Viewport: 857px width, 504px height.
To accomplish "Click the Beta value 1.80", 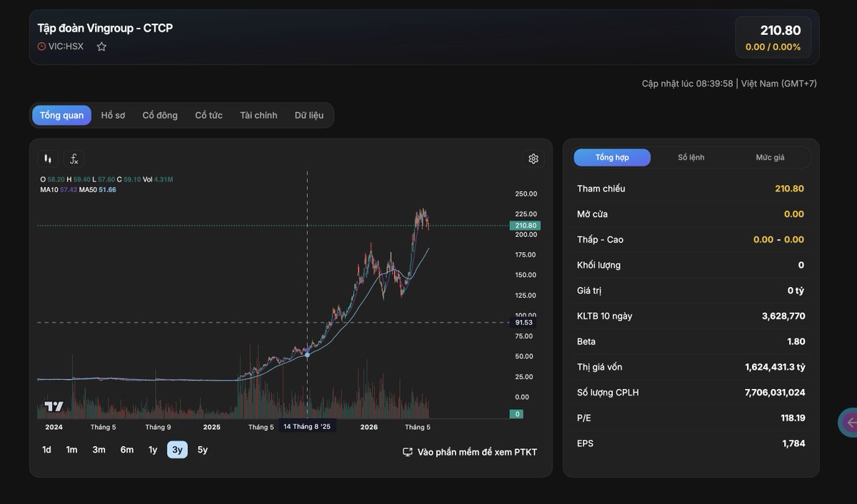I will (x=796, y=341).
